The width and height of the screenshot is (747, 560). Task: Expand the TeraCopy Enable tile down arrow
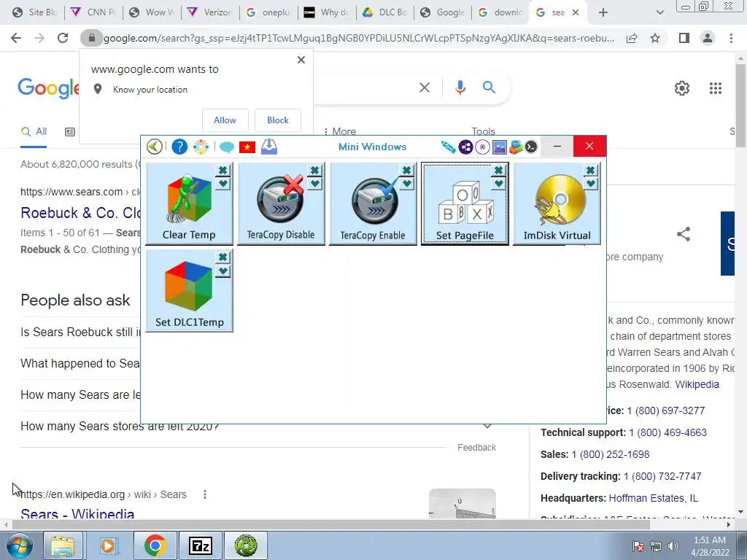406,183
